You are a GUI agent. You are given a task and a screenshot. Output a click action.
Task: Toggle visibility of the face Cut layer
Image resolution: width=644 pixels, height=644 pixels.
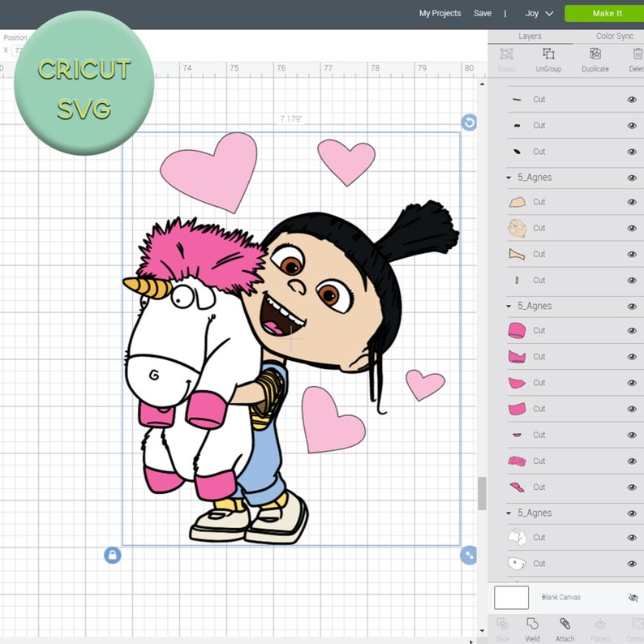[x=632, y=228]
